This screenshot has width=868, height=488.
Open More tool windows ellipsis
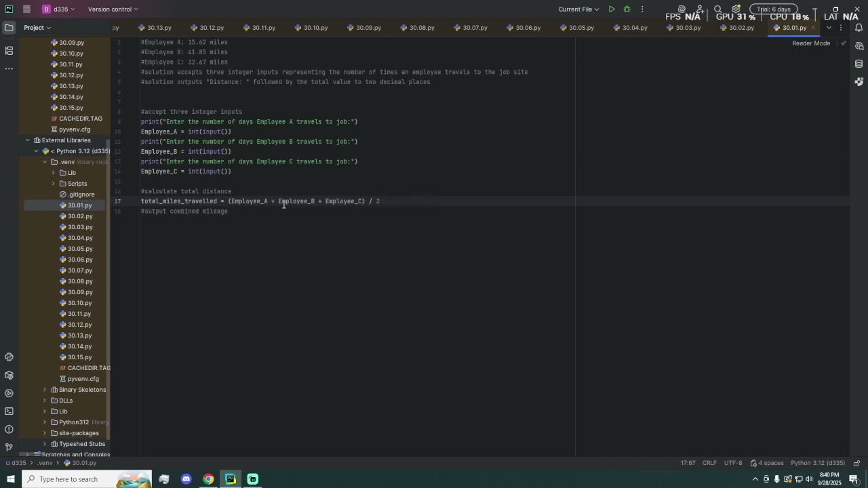[x=9, y=68]
